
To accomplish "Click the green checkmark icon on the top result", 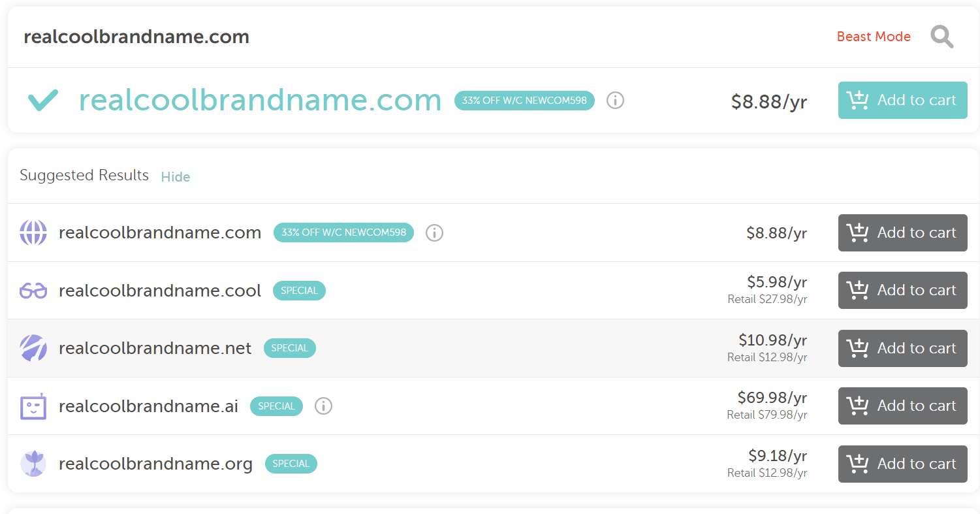I will click(x=43, y=100).
